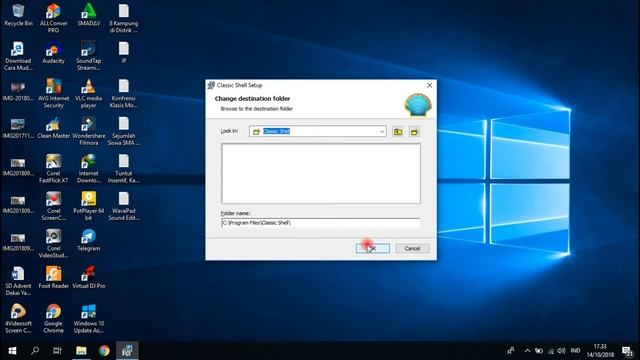This screenshot has width=640, height=360.
Task: Select the Wondershare Filmora icon
Action: tap(89, 131)
